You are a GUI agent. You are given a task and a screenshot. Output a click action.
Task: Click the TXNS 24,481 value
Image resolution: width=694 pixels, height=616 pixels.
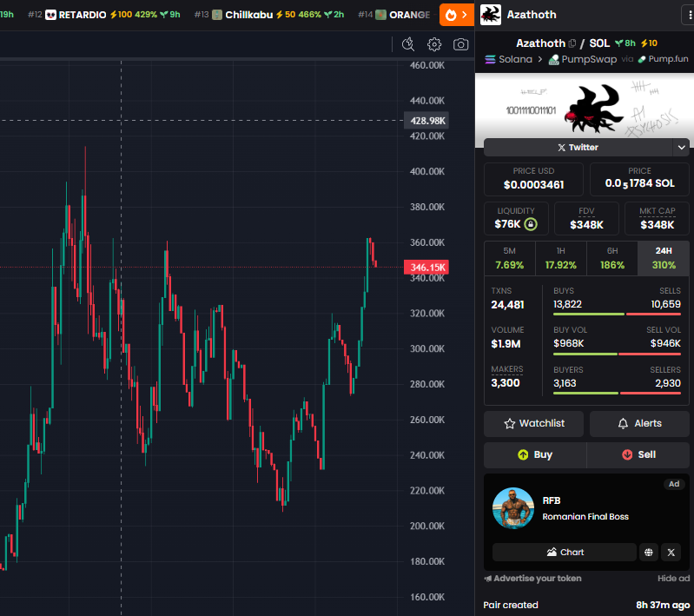507,305
